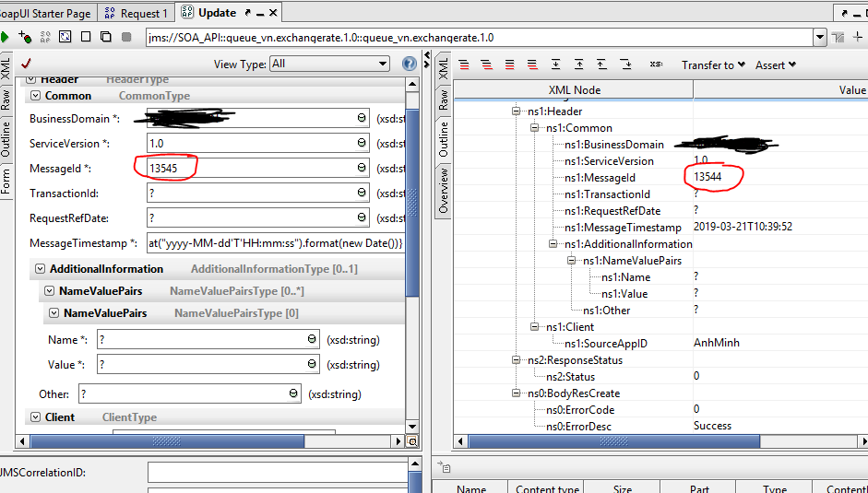This screenshot has height=493, width=868.
Task: Click form scroll-down arrow button
Action: pos(412,426)
